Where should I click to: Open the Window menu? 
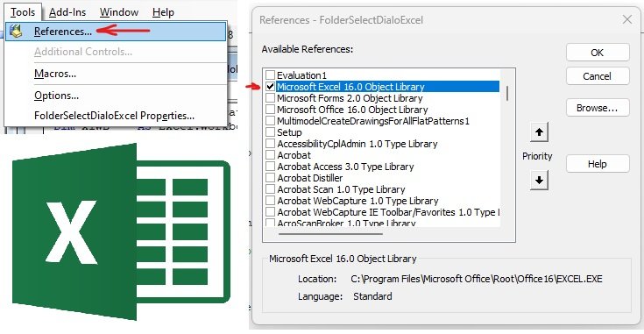(118, 12)
